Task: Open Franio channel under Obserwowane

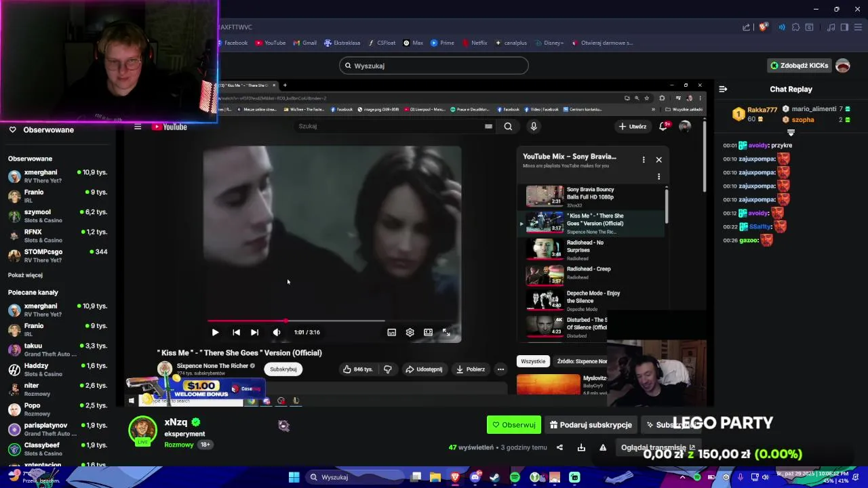Action: click(58, 196)
